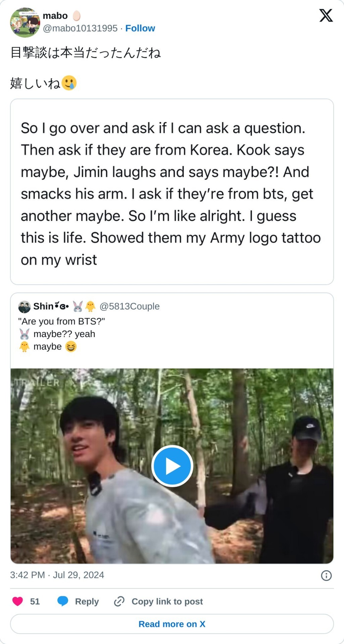Click the pink heart like icon
344x644 pixels.
tap(18, 601)
